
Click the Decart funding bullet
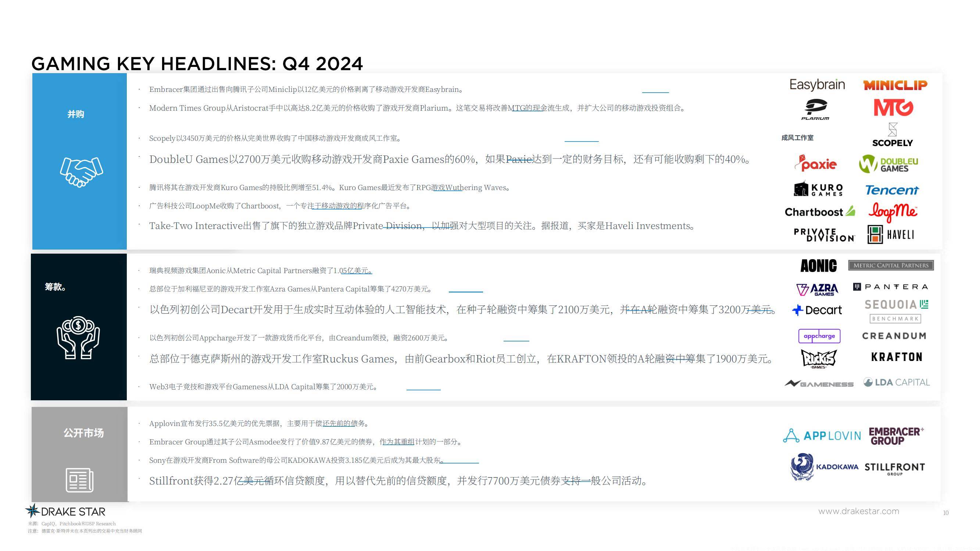coord(462,310)
